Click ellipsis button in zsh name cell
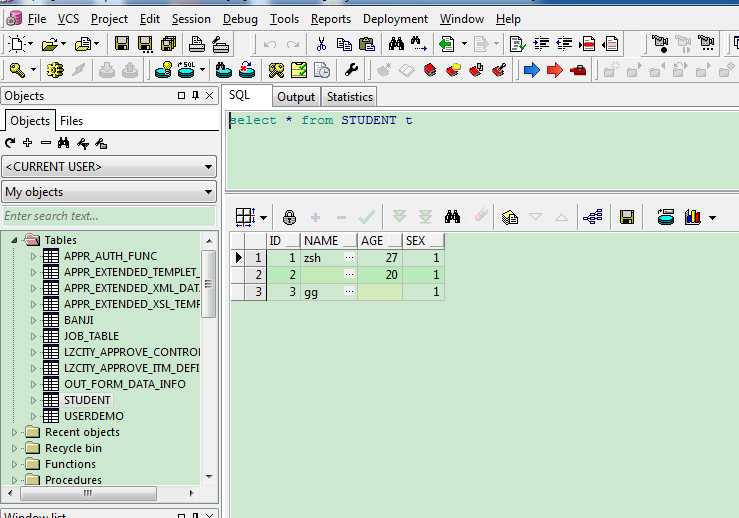 click(x=349, y=257)
